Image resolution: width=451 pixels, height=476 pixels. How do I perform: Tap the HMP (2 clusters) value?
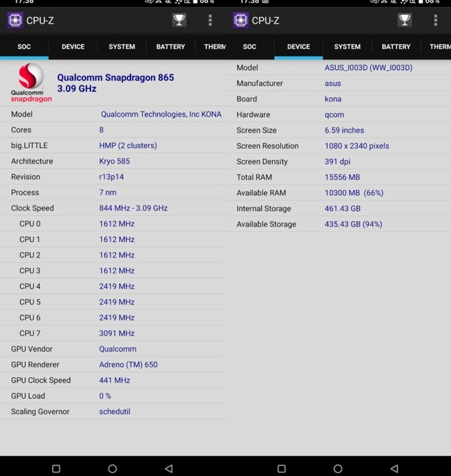pyautogui.click(x=128, y=145)
